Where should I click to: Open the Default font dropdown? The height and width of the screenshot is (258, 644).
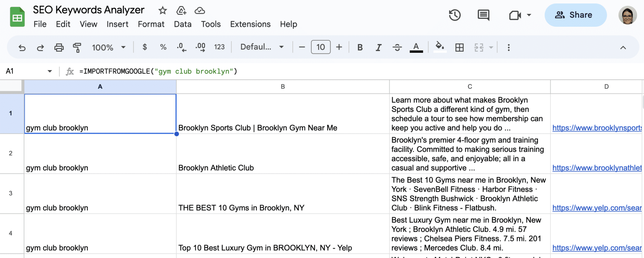[x=262, y=47]
